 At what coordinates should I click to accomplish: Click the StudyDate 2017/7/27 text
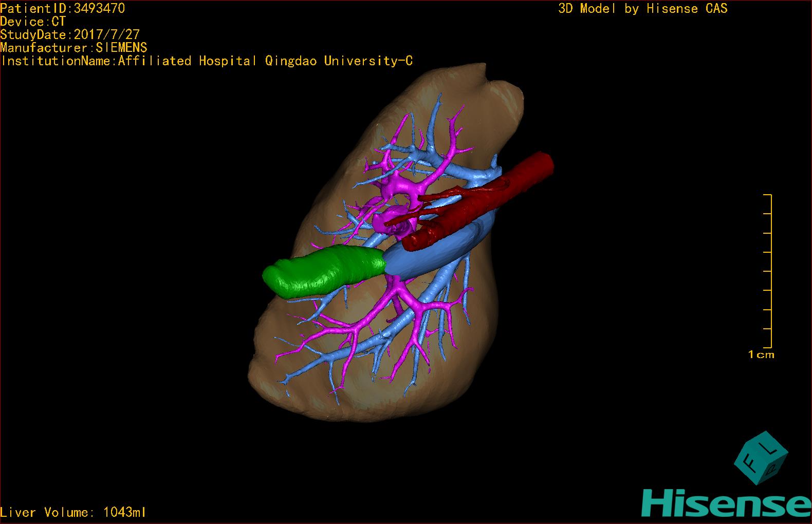click(70, 34)
